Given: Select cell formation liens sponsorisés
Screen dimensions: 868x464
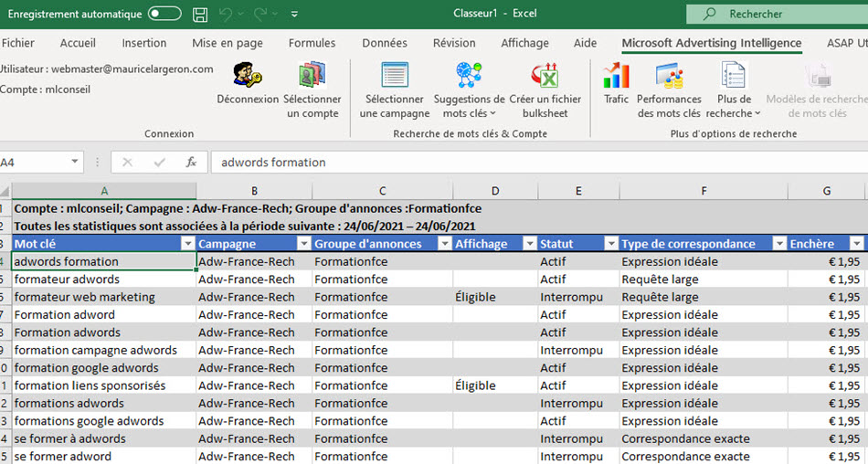Looking at the screenshot, I should pyautogui.click(x=104, y=385).
